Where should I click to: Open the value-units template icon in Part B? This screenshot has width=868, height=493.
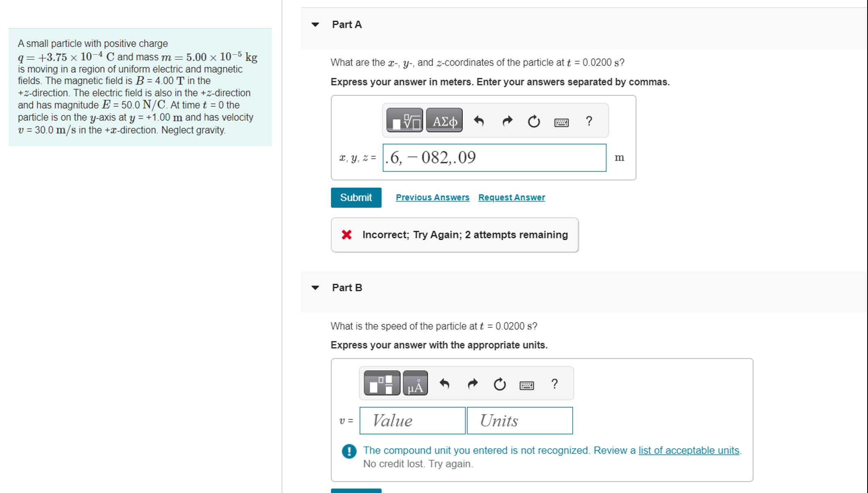(x=381, y=383)
